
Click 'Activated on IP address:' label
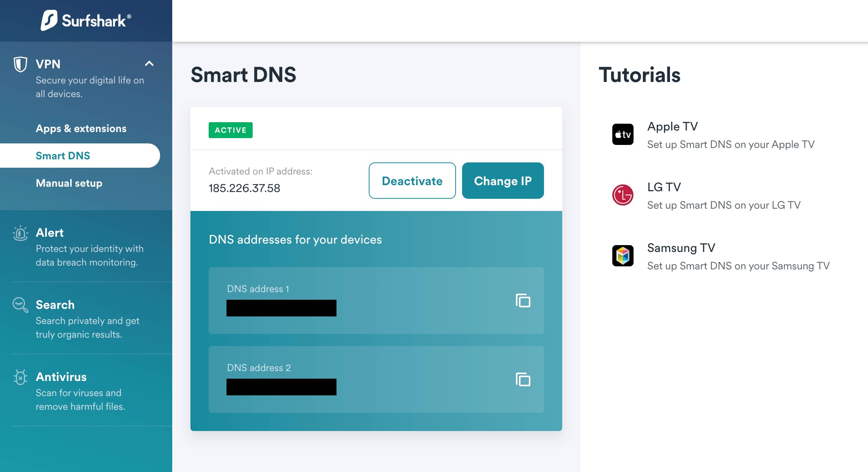tap(261, 171)
